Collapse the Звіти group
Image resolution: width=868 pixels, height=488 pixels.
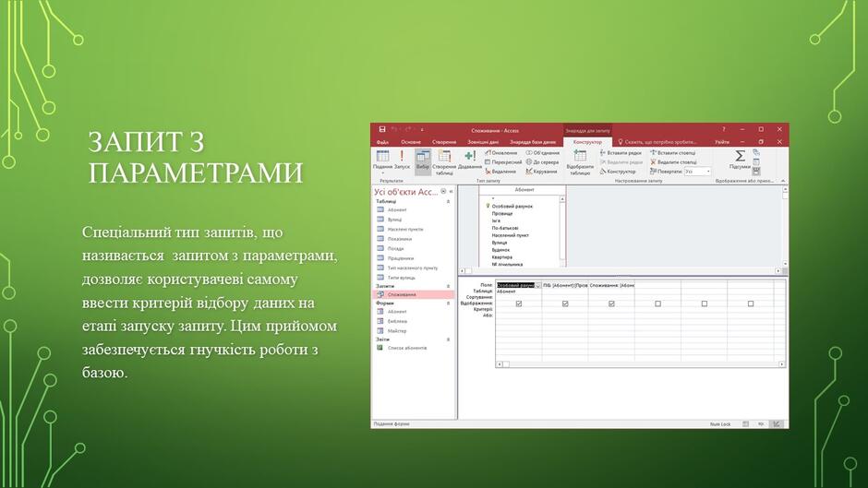[x=448, y=339]
